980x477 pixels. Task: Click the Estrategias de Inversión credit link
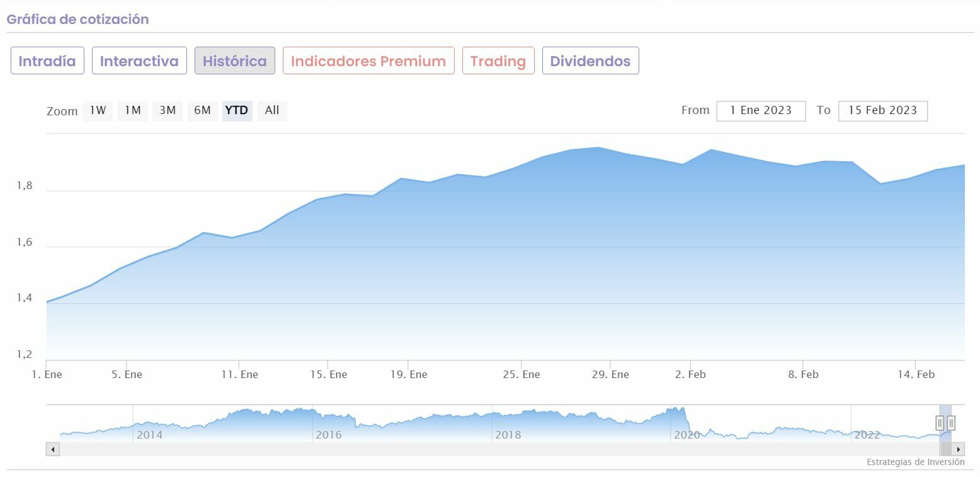pos(915,462)
